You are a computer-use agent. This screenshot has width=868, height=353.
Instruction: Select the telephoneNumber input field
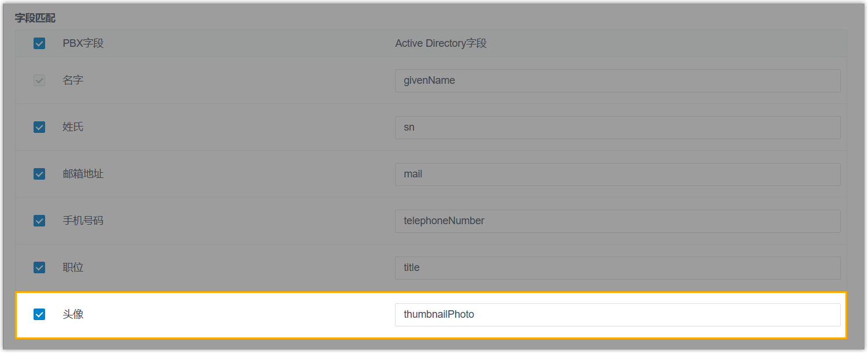617,221
